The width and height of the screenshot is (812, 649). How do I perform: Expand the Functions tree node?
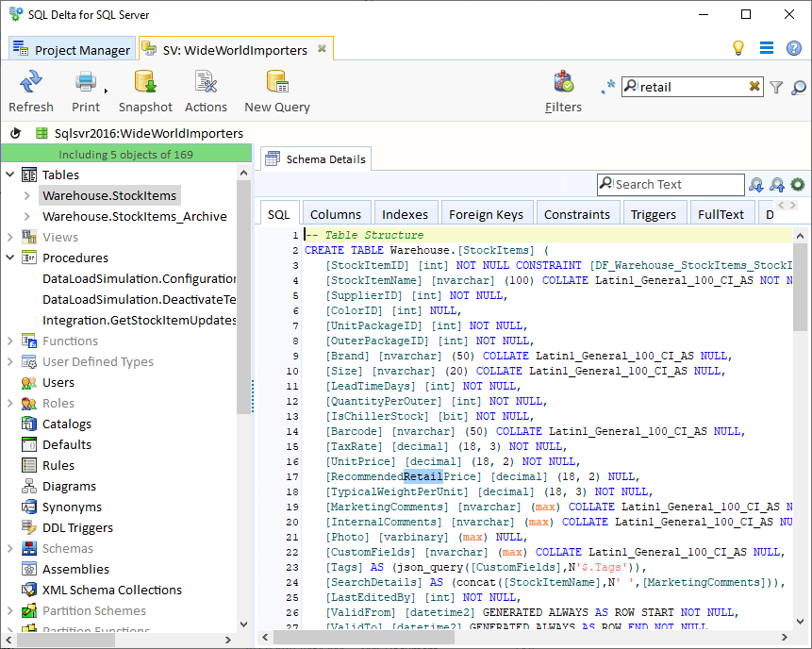click(x=9, y=341)
